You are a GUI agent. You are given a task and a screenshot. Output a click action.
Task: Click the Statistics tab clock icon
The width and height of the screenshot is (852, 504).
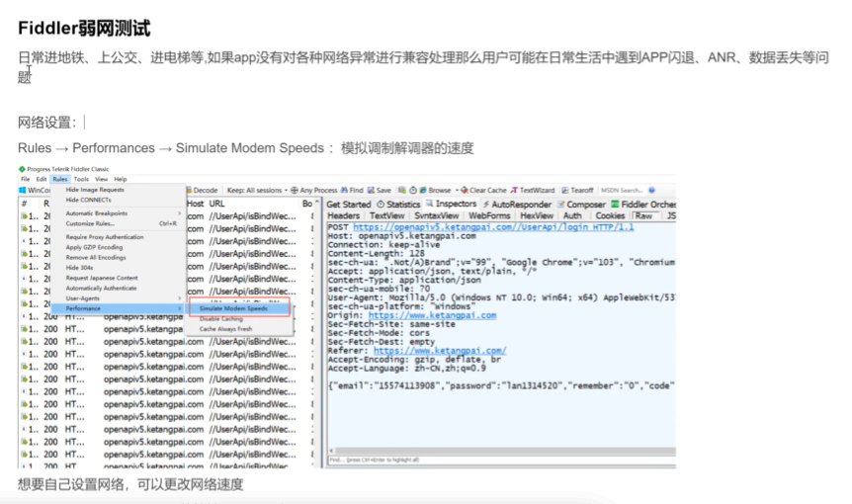tap(381, 205)
